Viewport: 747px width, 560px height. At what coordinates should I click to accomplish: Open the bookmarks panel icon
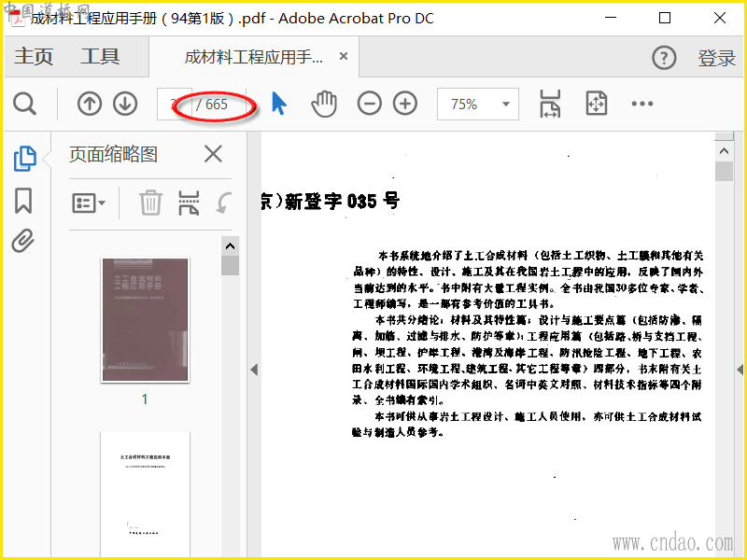pos(23,201)
